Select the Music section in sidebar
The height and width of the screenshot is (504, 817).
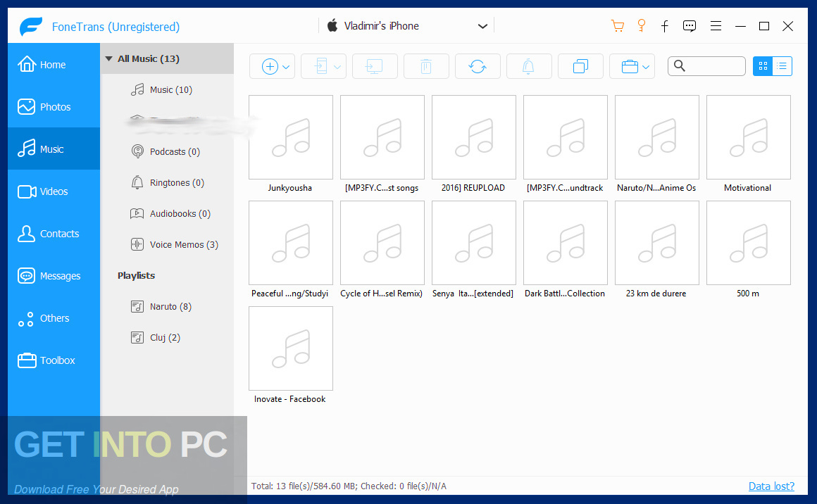54,149
